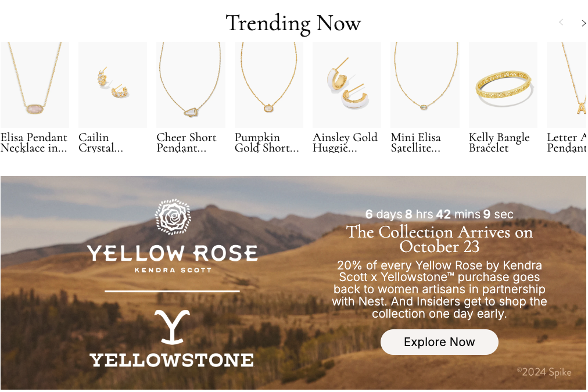The height and width of the screenshot is (392, 588).
Task: View the Letter A Pendant image
Action: (x=567, y=85)
